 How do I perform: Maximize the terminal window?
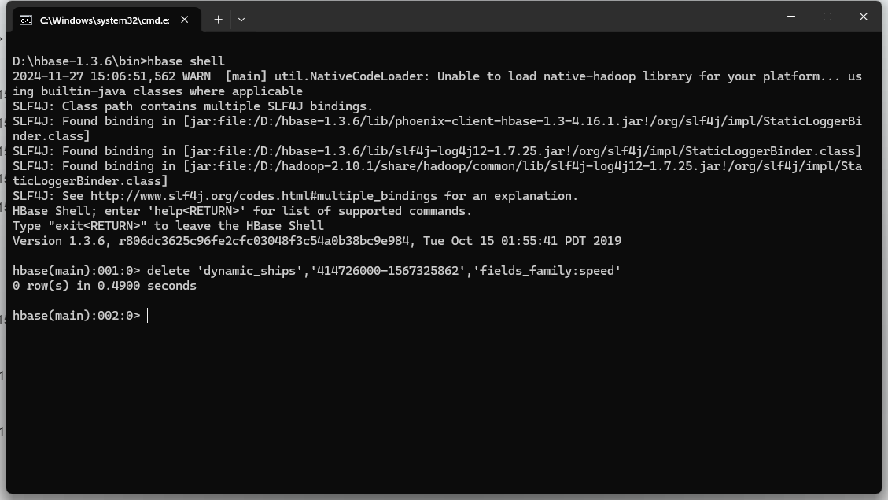click(x=827, y=17)
